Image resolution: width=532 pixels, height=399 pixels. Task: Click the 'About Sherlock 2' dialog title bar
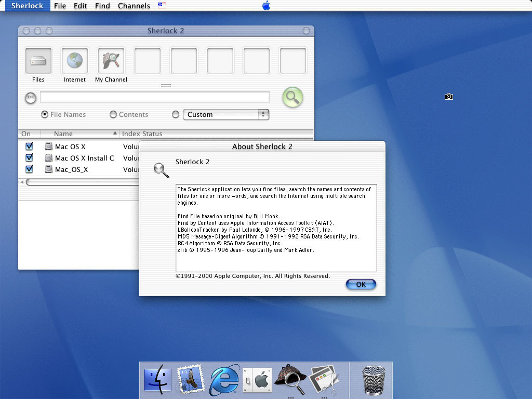point(262,147)
